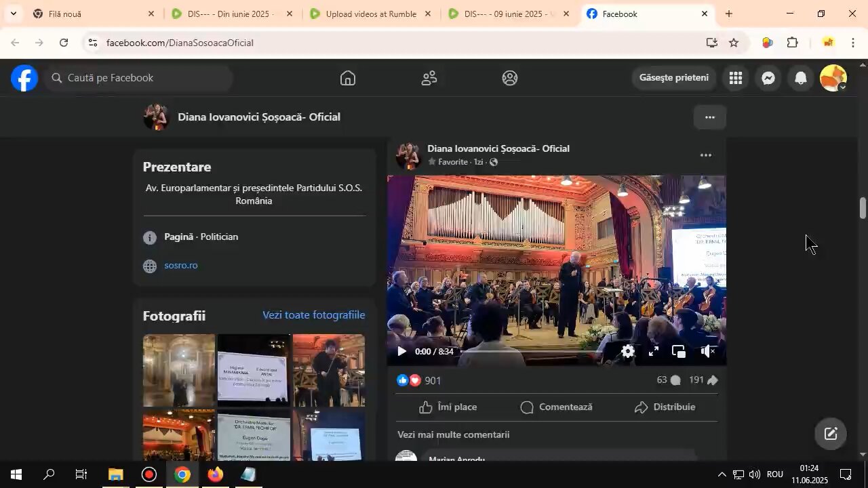Click Comentează to comment on the post
Image resolution: width=868 pixels, height=488 pixels.
[x=556, y=407]
